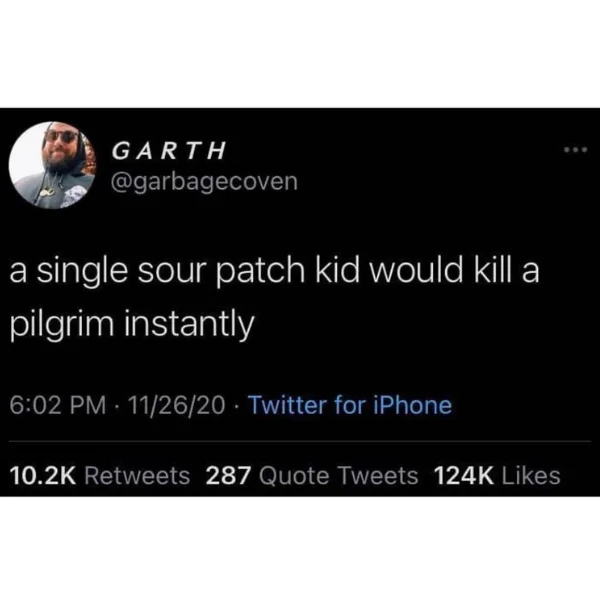The image size is (600, 600).
Task: View the 10.2K Retweets list
Action: [100, 476]
